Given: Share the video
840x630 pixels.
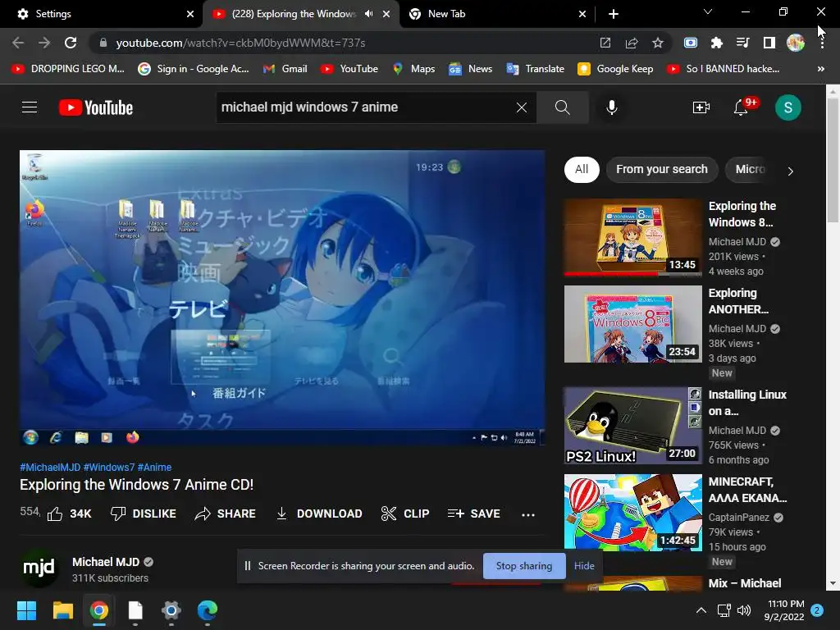Looking at the screenshot, I should [x=225, y=514].
